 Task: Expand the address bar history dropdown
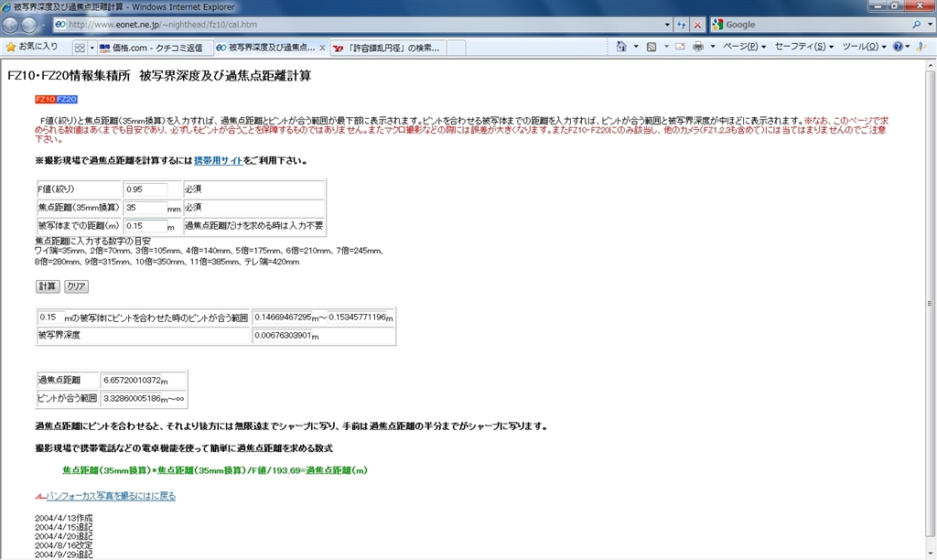[x=667, y=25]
